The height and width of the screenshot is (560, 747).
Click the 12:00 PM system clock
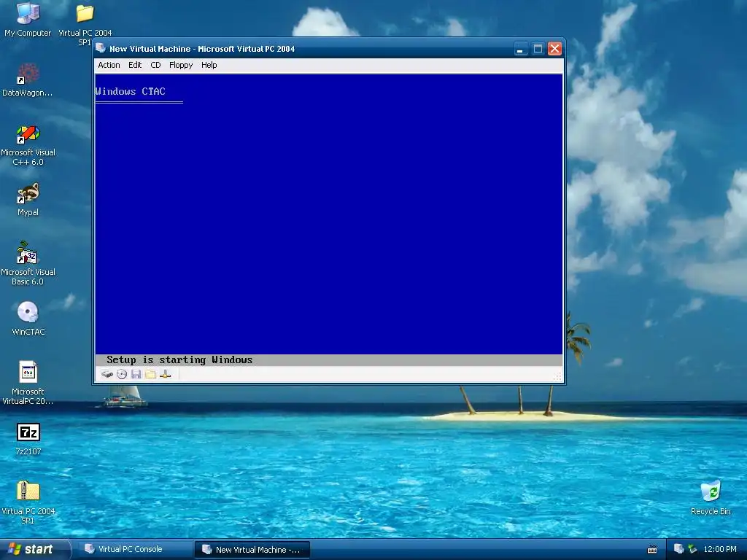720,549
